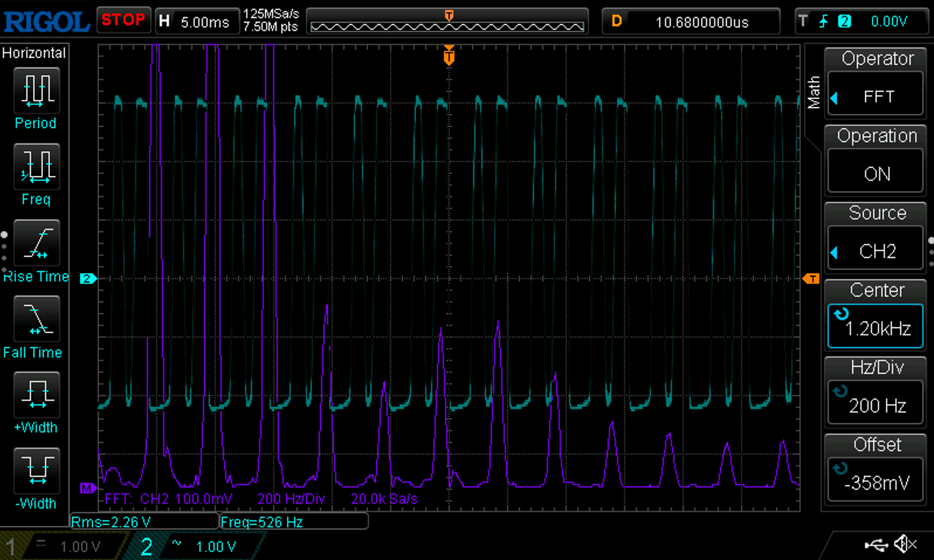Click the D 10.6800000us delay readout
This screenshot has height=560, width=934.
(x=691, y=22)
